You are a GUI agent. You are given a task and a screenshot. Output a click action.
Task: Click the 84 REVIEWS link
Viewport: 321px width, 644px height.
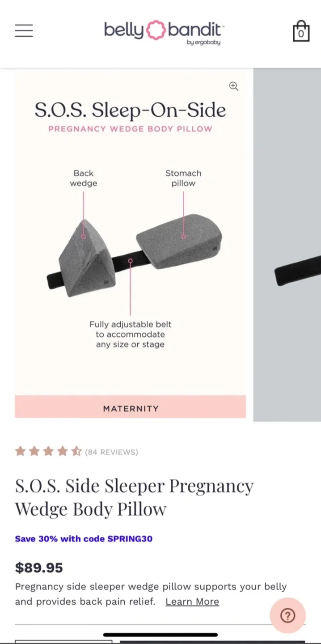click(x=111, y=452)
